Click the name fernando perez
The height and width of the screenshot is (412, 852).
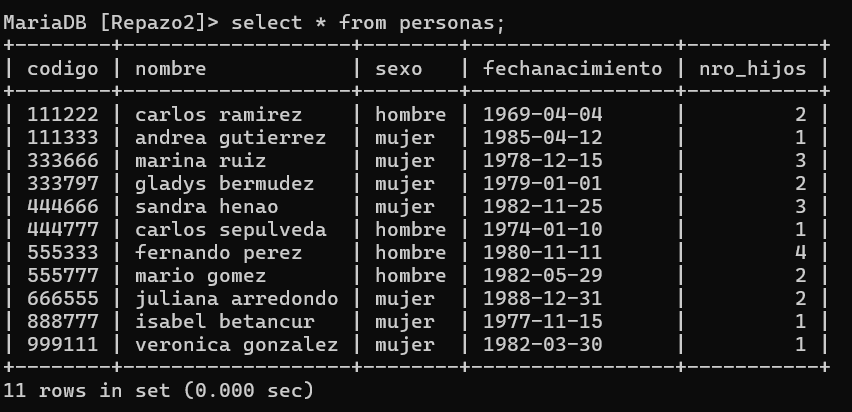(x=218, y=253)
